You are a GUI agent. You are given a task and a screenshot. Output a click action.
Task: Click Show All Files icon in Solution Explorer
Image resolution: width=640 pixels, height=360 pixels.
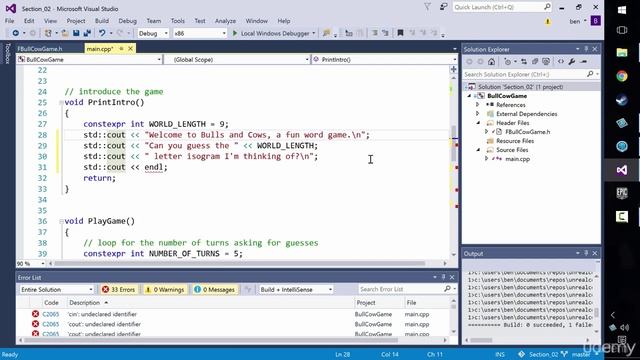tap(546, 62)
